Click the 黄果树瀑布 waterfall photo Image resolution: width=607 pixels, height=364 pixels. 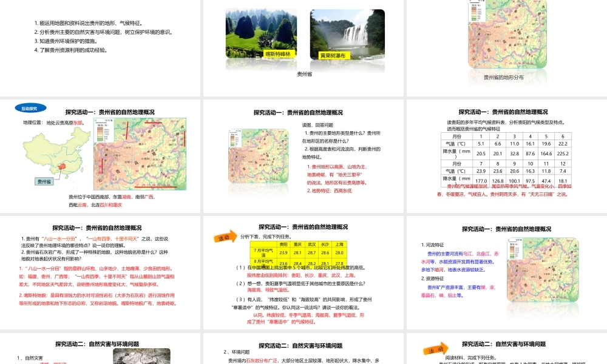click(348, 35)
